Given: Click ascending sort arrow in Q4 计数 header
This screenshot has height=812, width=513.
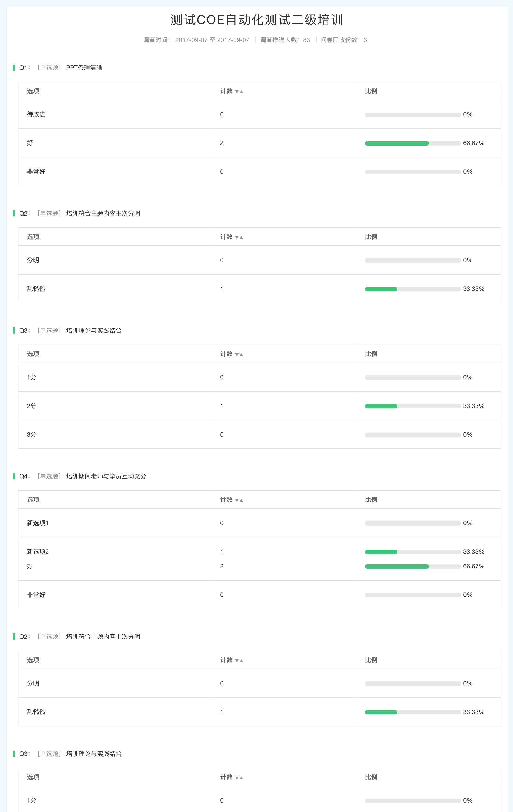Looking at the screenshot, I should tap(241, 500).
